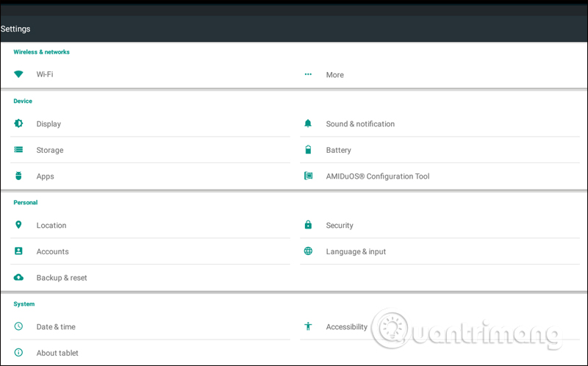588x366 pixels.
Task: Click the AMIDuOS Configuration Tool icon
Action: point(309,176)
